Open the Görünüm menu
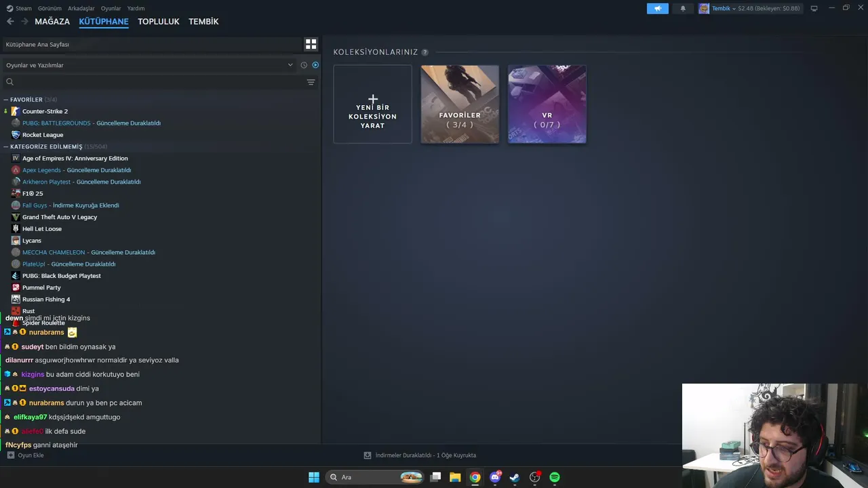The image size is (868, 488). click(50, 8)
